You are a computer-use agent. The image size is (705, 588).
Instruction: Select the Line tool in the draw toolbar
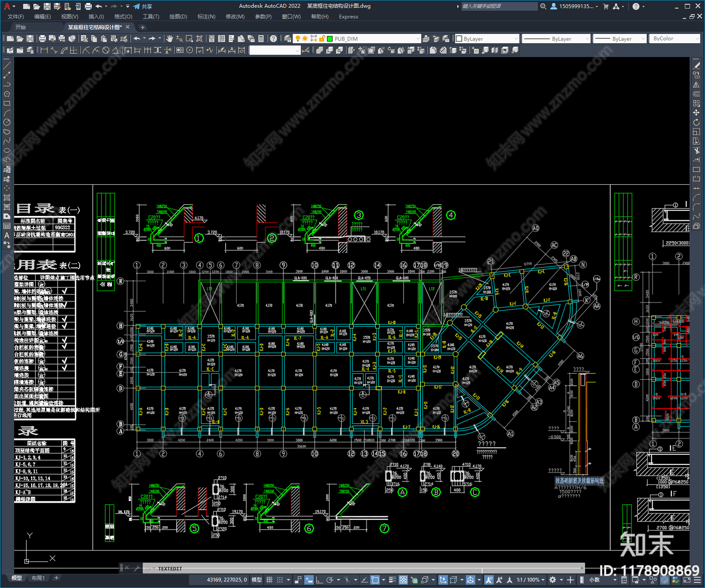pyautogui.click(x=7, y=65)
